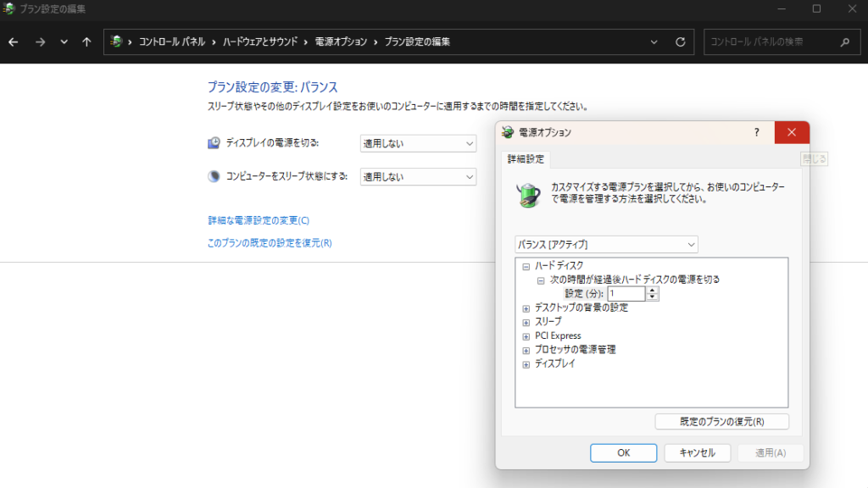Click the 既定のプランの復元 button
The image size is (868, 488).
[x=721, y=421]
